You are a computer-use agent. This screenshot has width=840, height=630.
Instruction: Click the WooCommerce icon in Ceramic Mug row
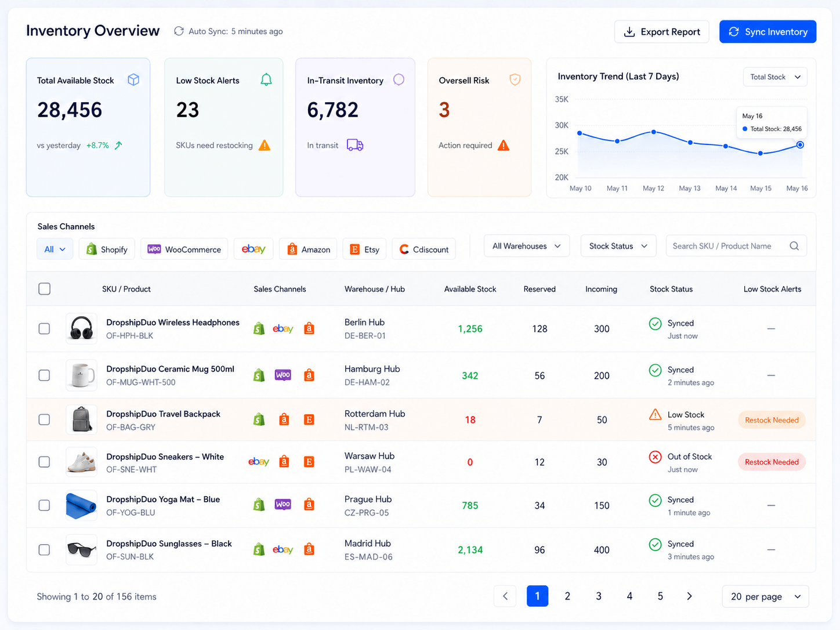coord(283,375)
